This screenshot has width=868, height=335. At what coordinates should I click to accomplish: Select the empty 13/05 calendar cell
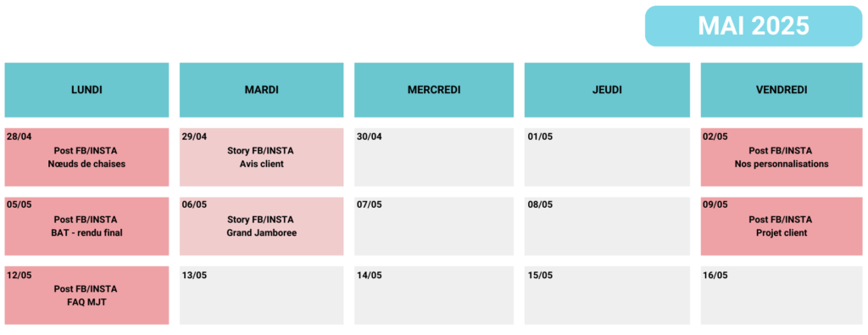click(261, 295)
